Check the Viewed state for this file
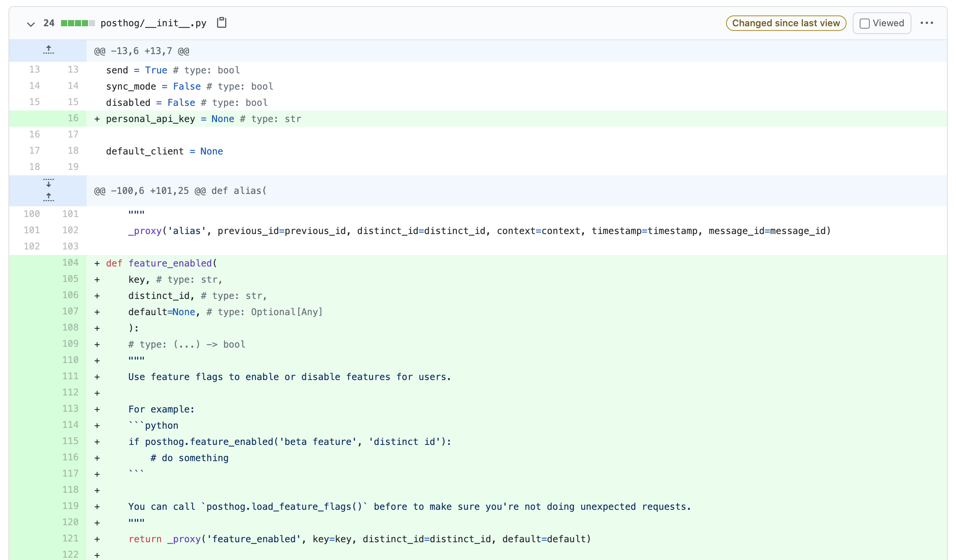Viewport: 957px width, 560px height. tap(865, 23)
